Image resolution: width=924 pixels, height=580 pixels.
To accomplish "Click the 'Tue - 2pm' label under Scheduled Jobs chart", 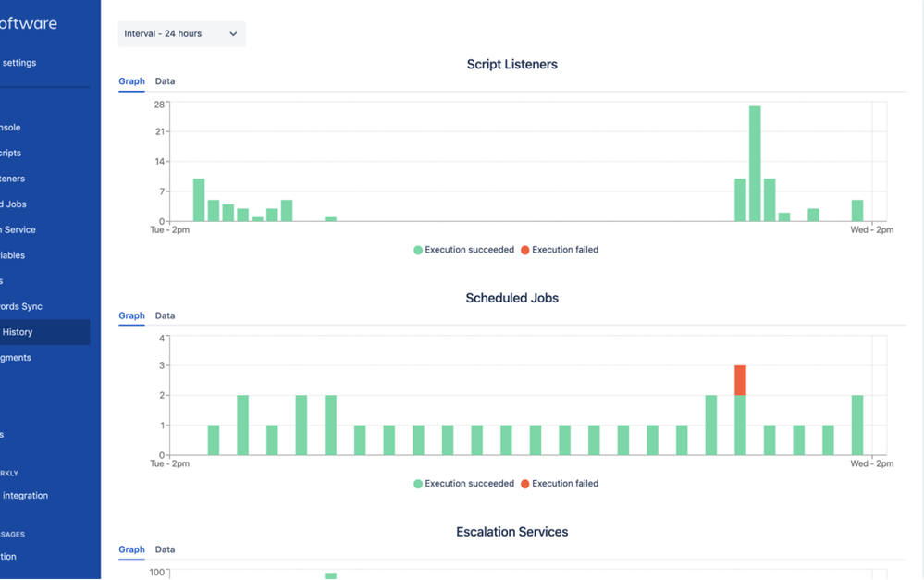I will click(169, 463).
